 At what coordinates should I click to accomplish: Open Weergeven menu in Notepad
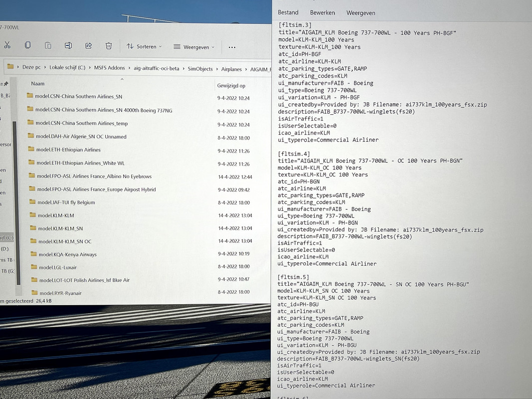(360, 13)
